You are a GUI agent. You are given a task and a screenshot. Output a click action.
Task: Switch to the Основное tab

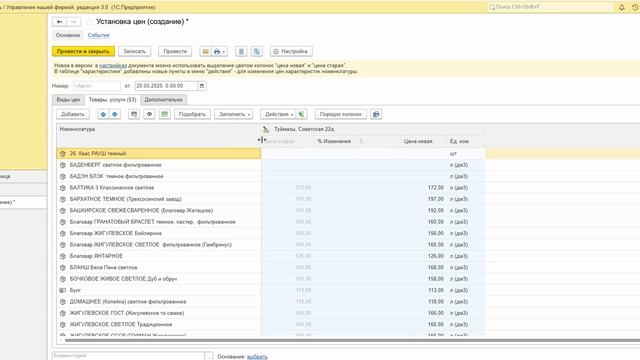pos(68,35)
